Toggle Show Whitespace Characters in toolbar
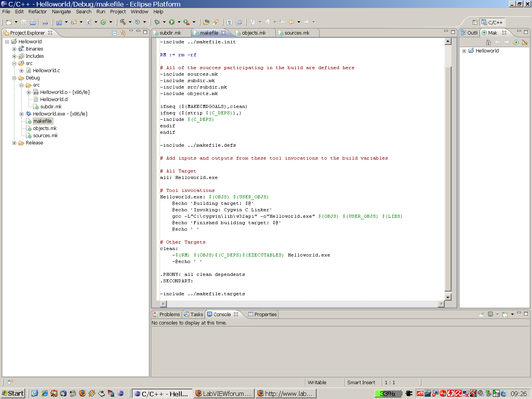532x399 pixels. [230, 22]
